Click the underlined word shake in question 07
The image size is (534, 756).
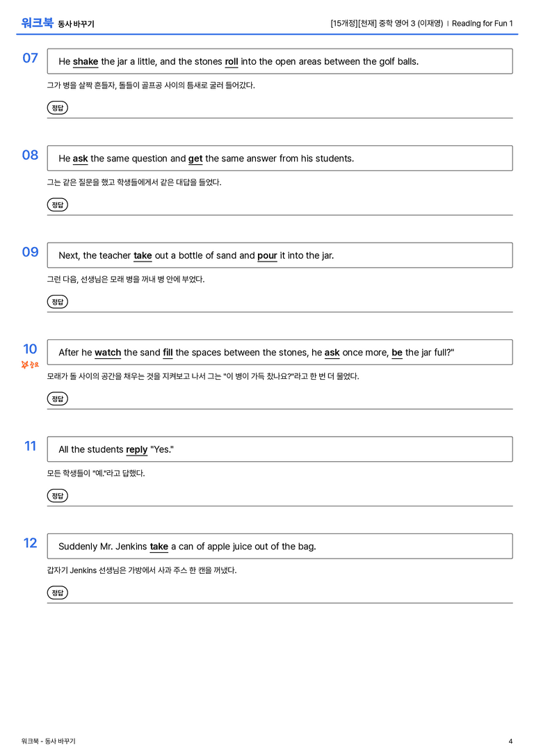pos(86,62)
